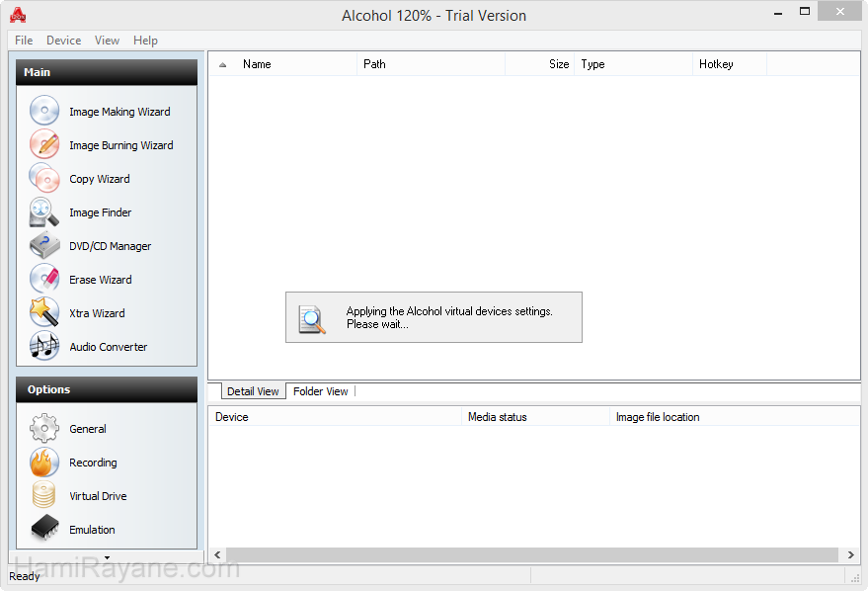
Task: Click the Xtra Wizard star wand icon
Action: coord(44,312)
